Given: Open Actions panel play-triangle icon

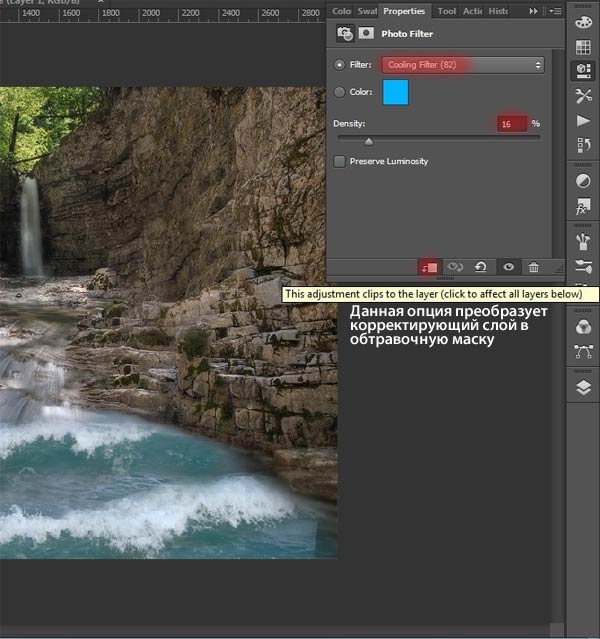Looking at the screenshot, I should (x=583, y=121).
